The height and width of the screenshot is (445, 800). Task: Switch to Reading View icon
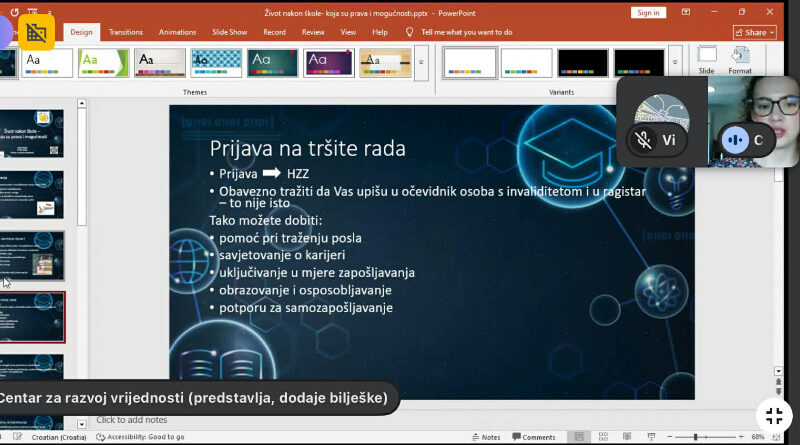(627, 437)
